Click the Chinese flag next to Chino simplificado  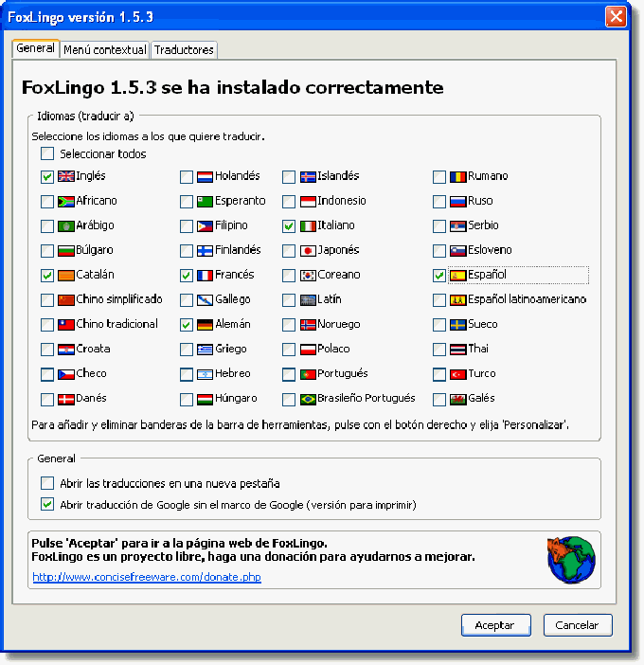[65, 300]
